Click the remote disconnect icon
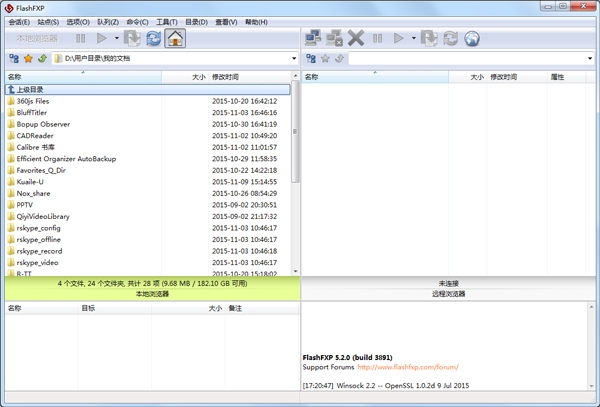The image size is (600, 407). click(x=334, y=38)
